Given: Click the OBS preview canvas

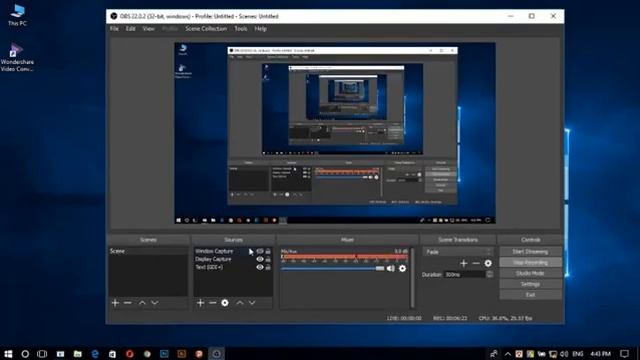Looking at the screenshot, I should pyautogui.click(x=335, y=133).
